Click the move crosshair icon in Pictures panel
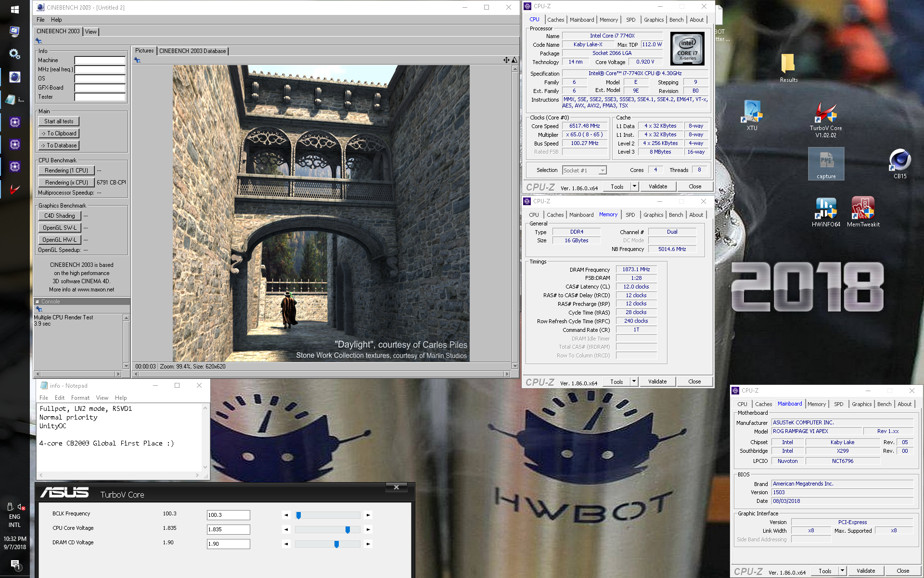The image size is (924, 578). point(506,60)
